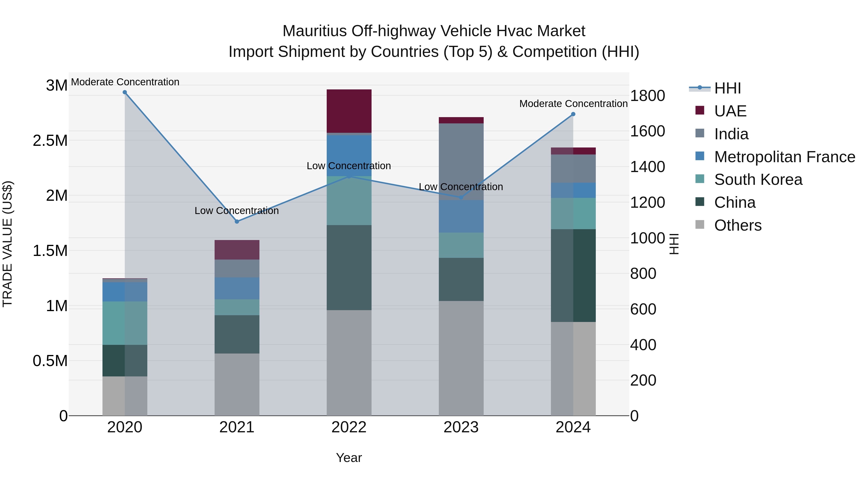Click the Import Shipment by Countries title line
Image resolution: width=868 pixels, height=488 pixels.
[x=434, y=52]
